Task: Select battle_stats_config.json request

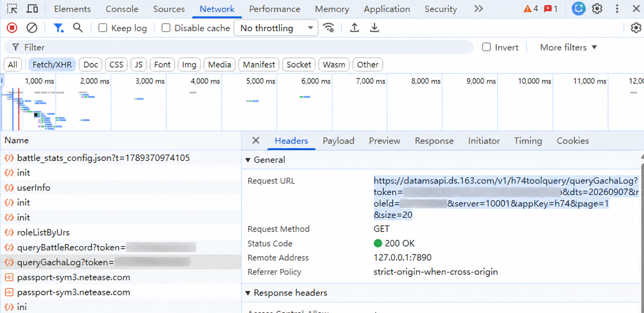Action: (121, 158)
